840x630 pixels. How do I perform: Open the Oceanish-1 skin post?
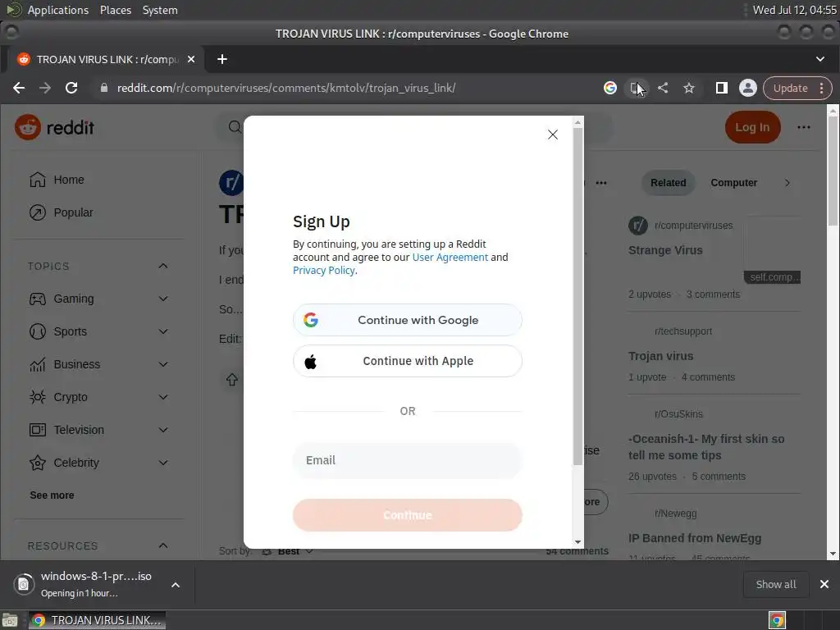(706, 447)
